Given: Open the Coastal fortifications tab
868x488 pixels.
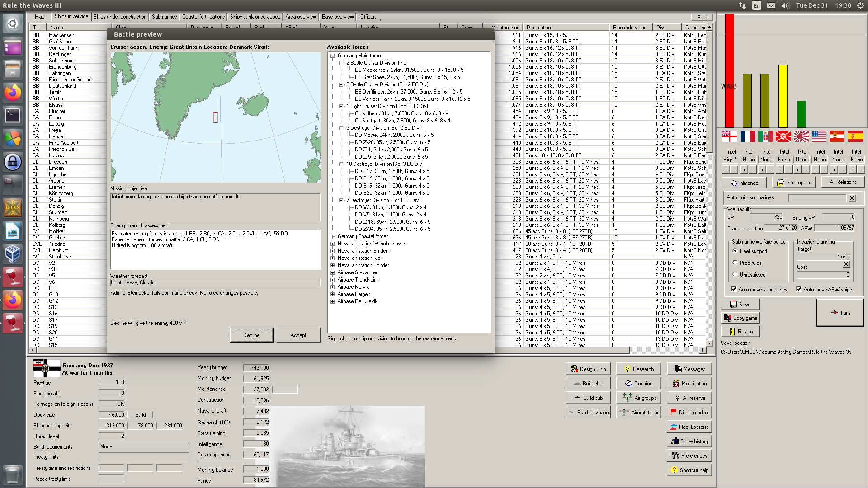Looking at the screenshot, I should (203, 17).
